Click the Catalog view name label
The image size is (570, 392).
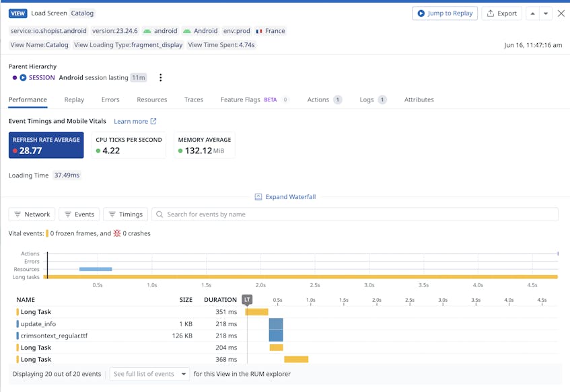pos(82,13)
